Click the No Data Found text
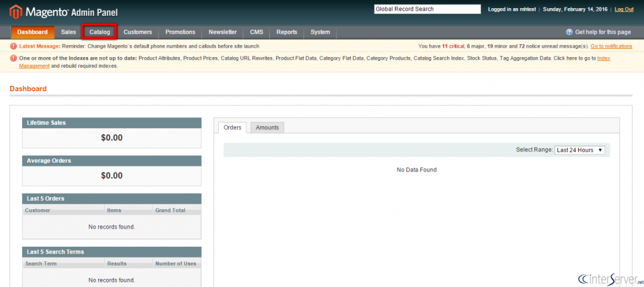 (416, 170)
